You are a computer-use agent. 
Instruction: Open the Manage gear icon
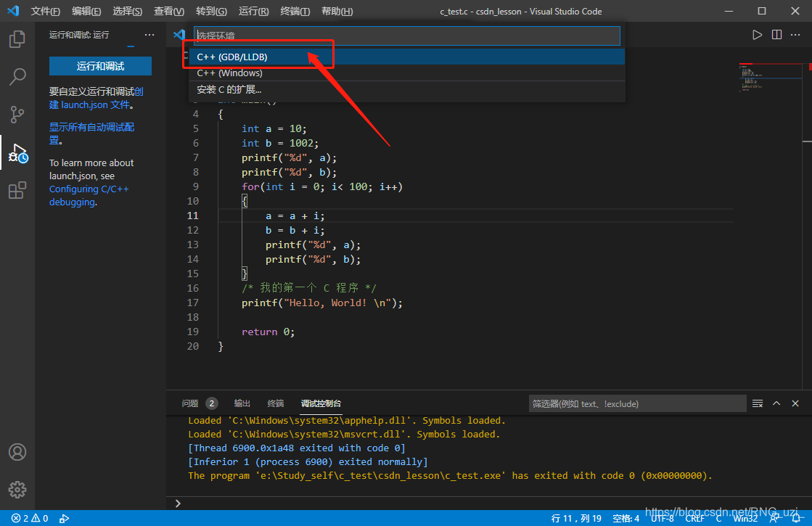[x=17, y=489]
